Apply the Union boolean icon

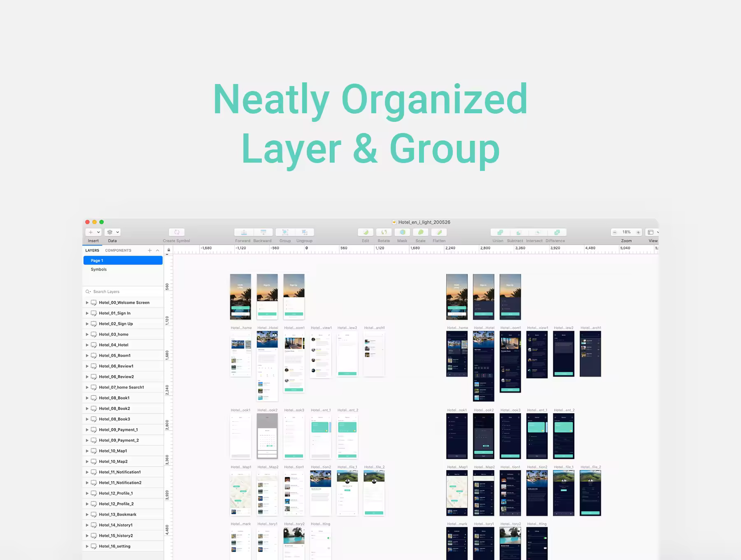point(500,232)
